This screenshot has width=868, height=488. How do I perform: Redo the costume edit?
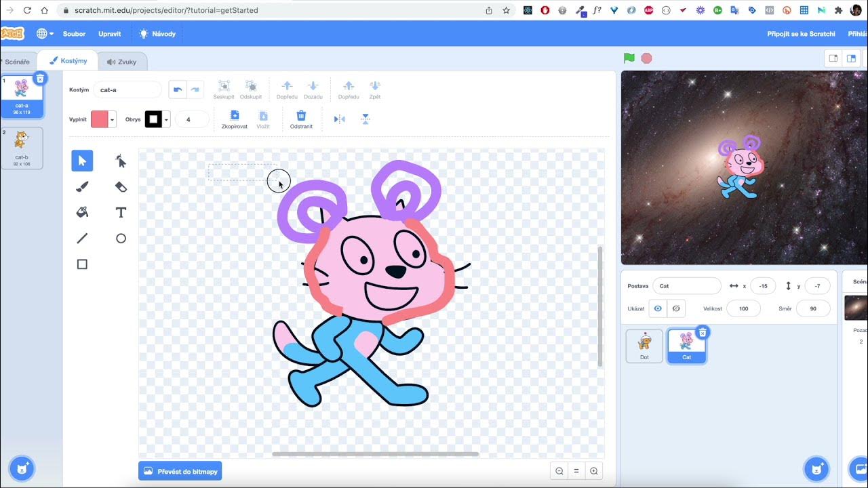click(195, 89)
